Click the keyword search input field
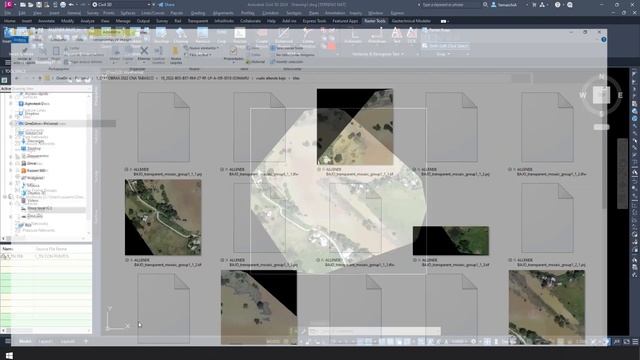Screen dimensions: 640x360 pos(450,5)
